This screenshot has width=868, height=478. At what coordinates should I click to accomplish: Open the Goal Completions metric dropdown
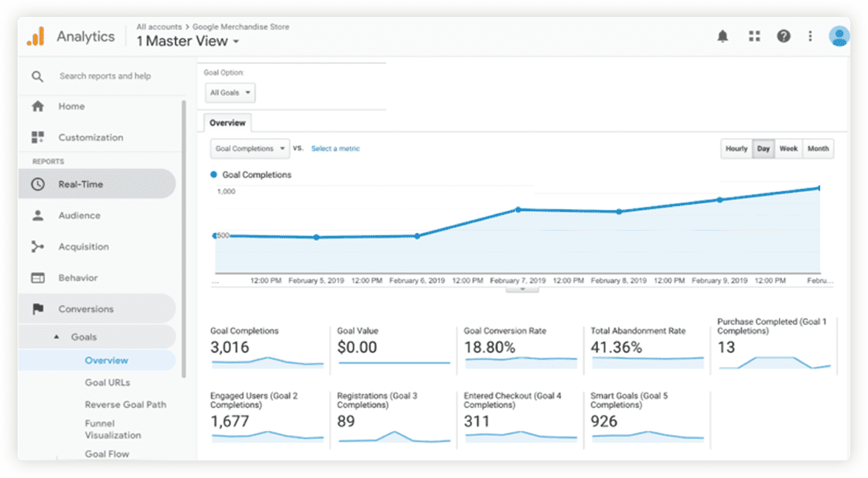249,149
